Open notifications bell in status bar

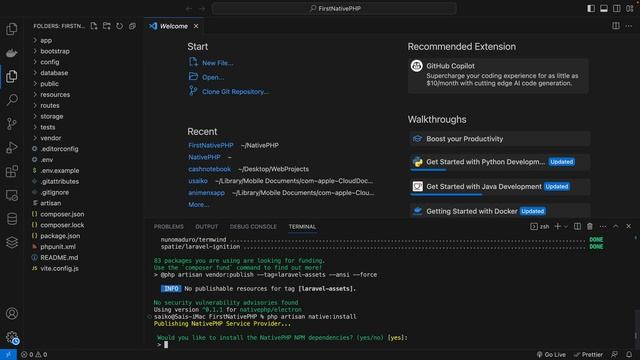[629, 354]
